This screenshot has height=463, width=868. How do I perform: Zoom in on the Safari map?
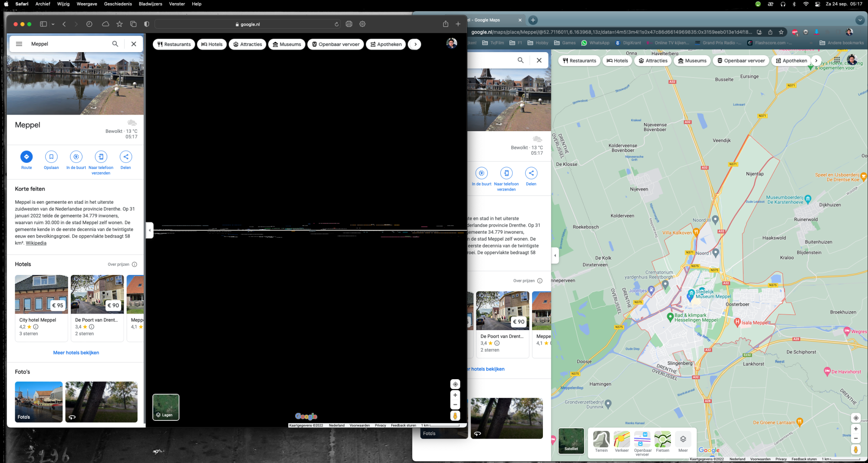[x=455, y=395]
